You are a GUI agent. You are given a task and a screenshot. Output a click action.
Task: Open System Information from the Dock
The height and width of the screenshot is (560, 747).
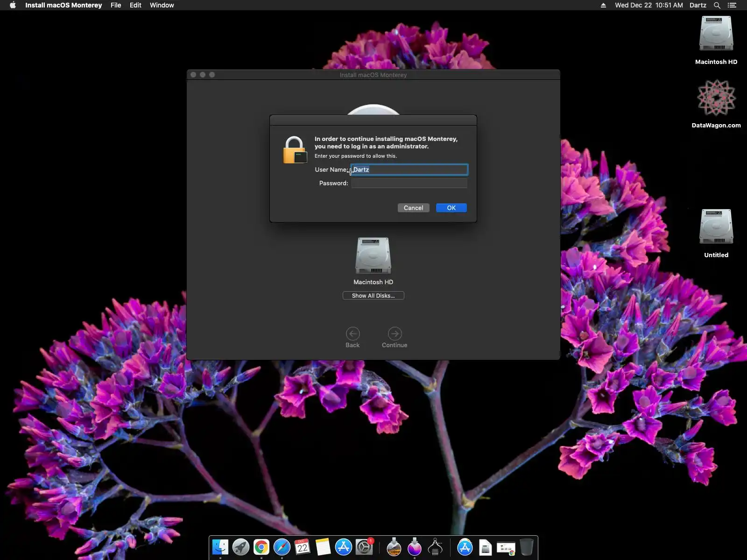pyautogui.click(x=435, y=547)
